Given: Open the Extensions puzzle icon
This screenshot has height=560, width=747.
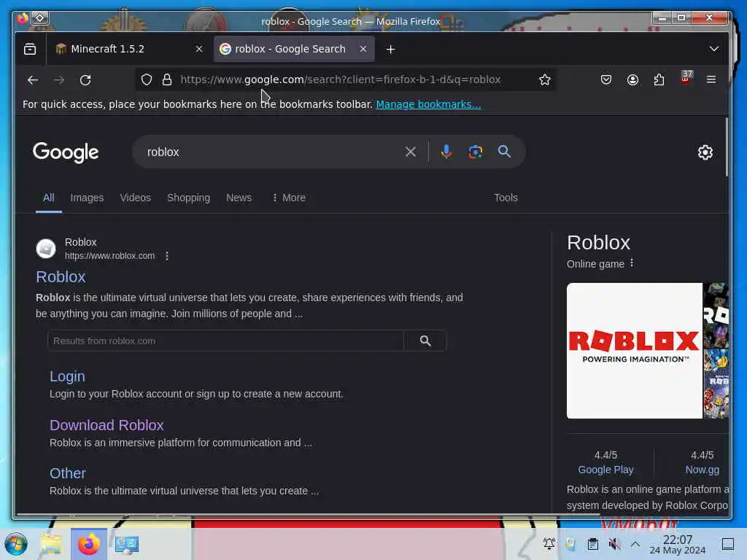Looking at the screenshot, I should [x=659, y=79].
